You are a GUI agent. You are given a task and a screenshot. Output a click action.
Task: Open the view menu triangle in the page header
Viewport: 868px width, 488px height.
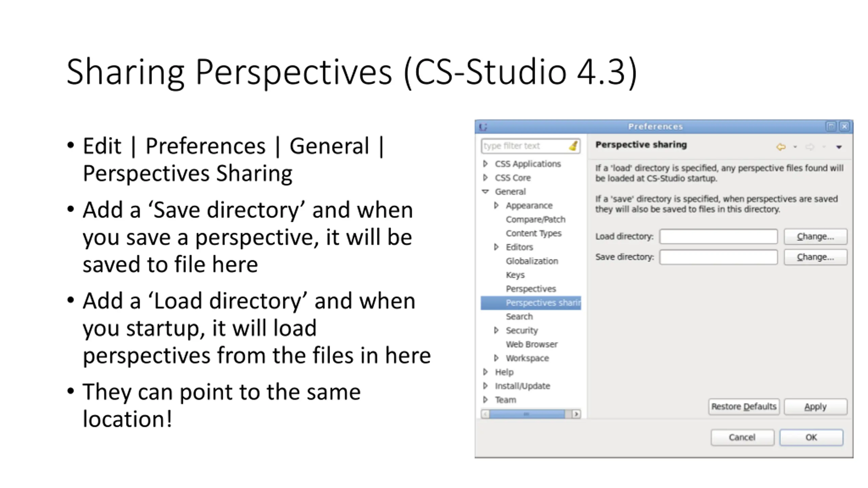839,147
